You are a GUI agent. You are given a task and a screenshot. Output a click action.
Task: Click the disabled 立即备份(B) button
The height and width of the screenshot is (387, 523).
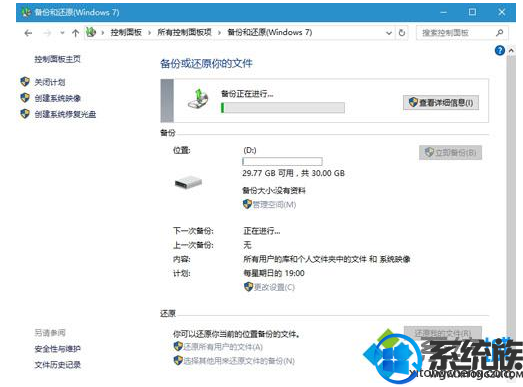(450, 152)
